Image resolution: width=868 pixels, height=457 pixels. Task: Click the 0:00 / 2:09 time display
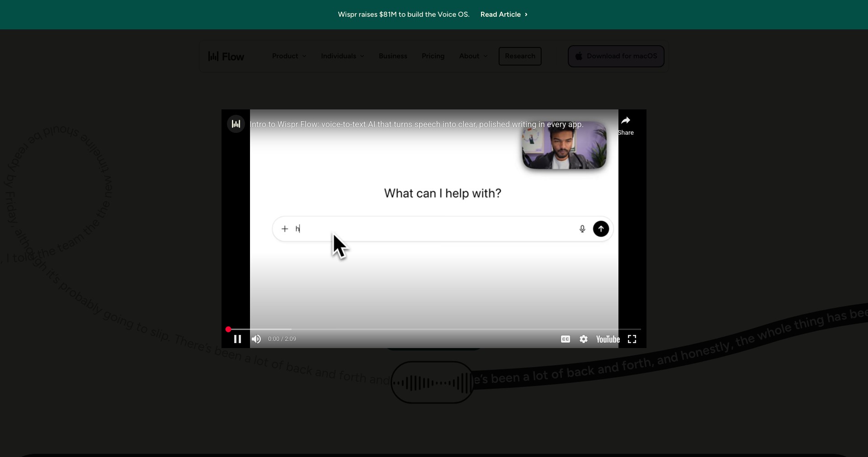[x=282, y=339]
